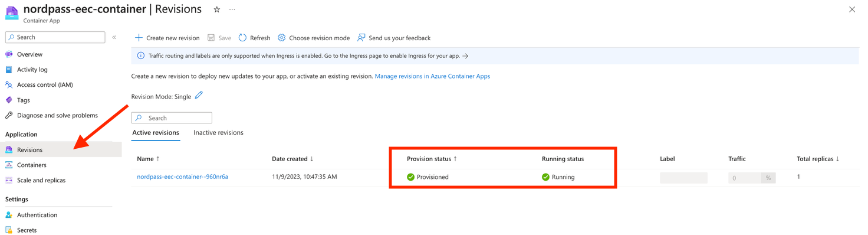The height and width of the screenshot is (235, 868).
Task: Click the green Running check icon
Action: point(545,177)
